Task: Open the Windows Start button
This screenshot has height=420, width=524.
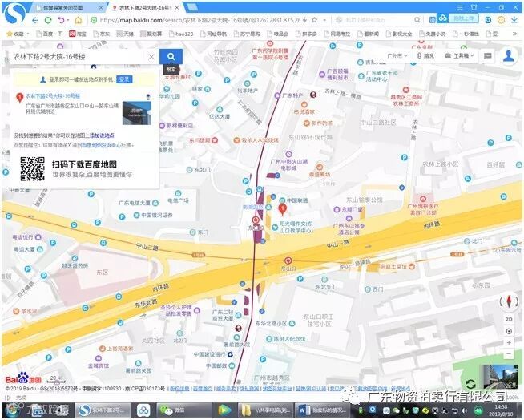Action: (11, 410)
